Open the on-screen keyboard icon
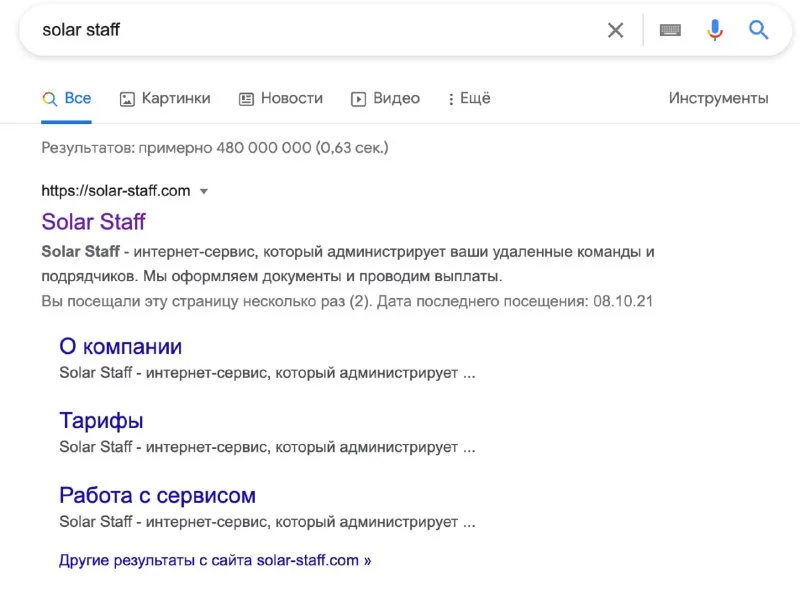The image size is (800, 595). [x=670, y=30]
